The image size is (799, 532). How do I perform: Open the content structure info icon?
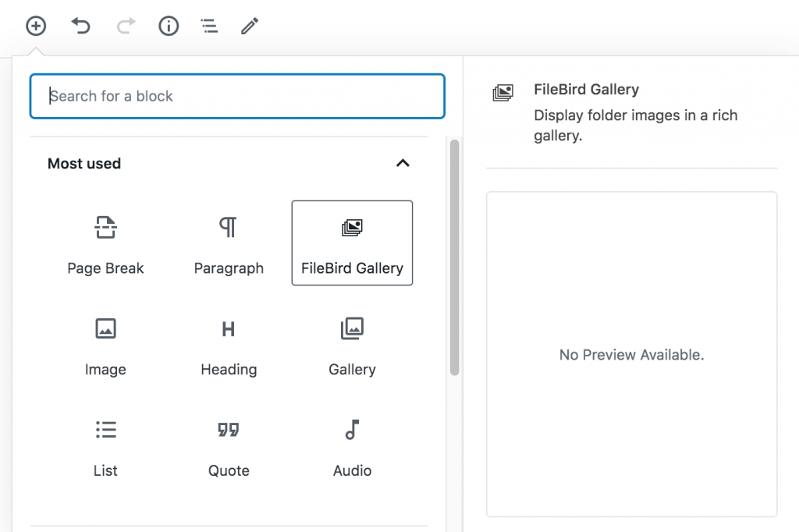(x=169, y=26)
